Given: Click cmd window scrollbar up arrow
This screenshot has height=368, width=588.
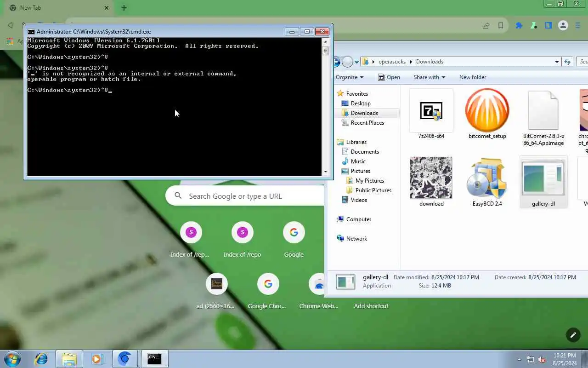Looking at the screenshot, I should [326, 42].
